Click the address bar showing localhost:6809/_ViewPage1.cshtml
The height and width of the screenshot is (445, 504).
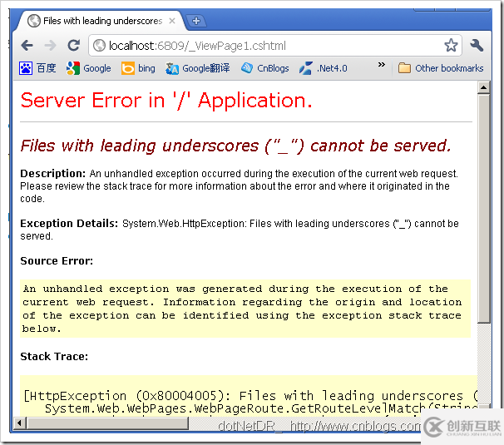click(275, 46)
